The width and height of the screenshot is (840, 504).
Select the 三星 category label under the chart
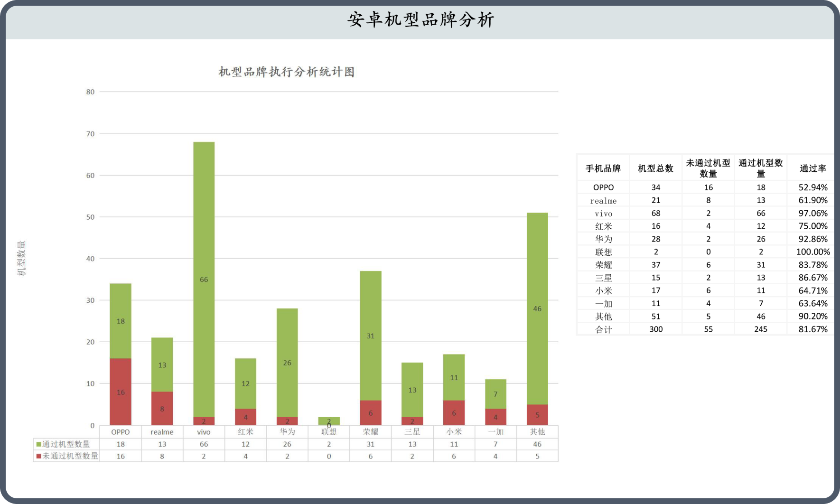pyautogui.click(x=412, y=432)
